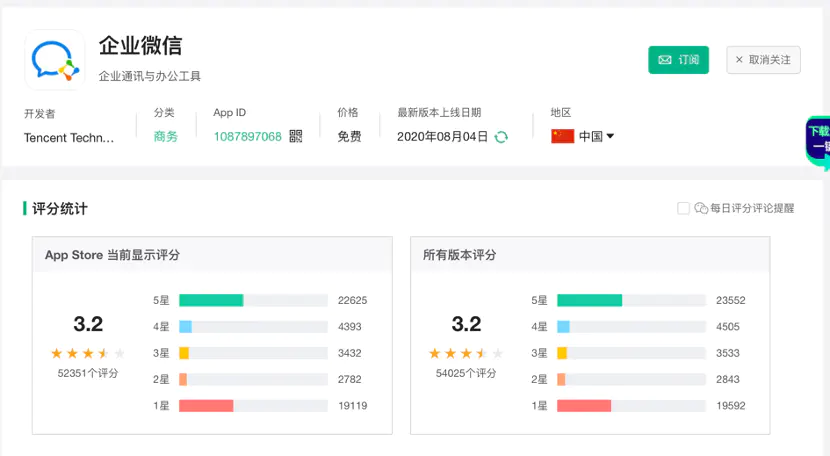The height and width of the screenshot is (456, 830).
Task: Click developer name Tencent Techn...
Action: pyautogui.click(x=69, y=138)
